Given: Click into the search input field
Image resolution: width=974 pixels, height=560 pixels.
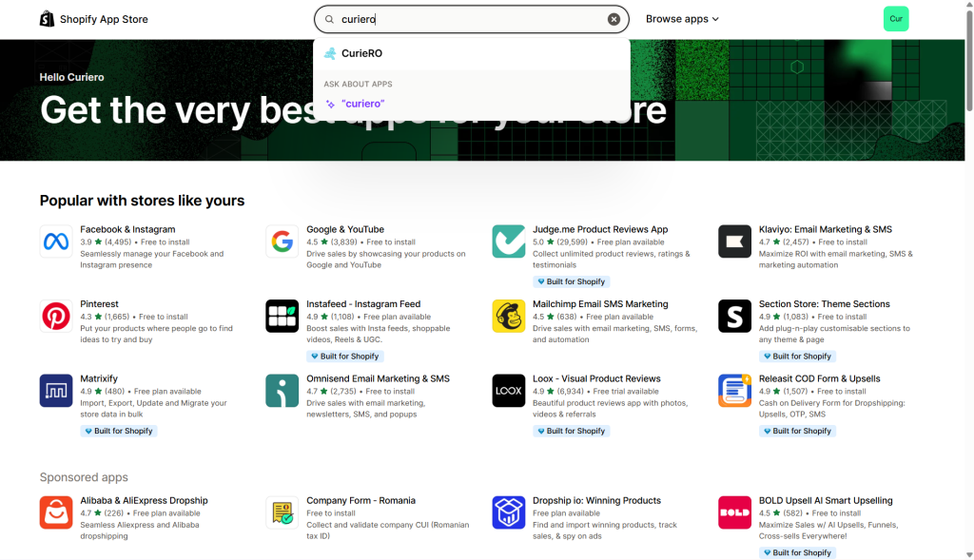Looking at the screenshot, I should (x=472, y=19).
